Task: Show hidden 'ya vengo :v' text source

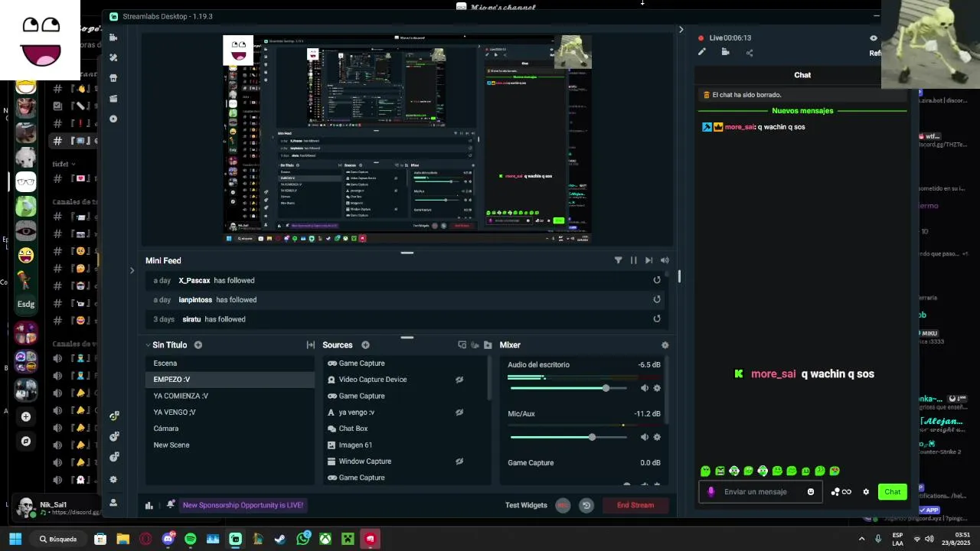Action: coord(459,412)
